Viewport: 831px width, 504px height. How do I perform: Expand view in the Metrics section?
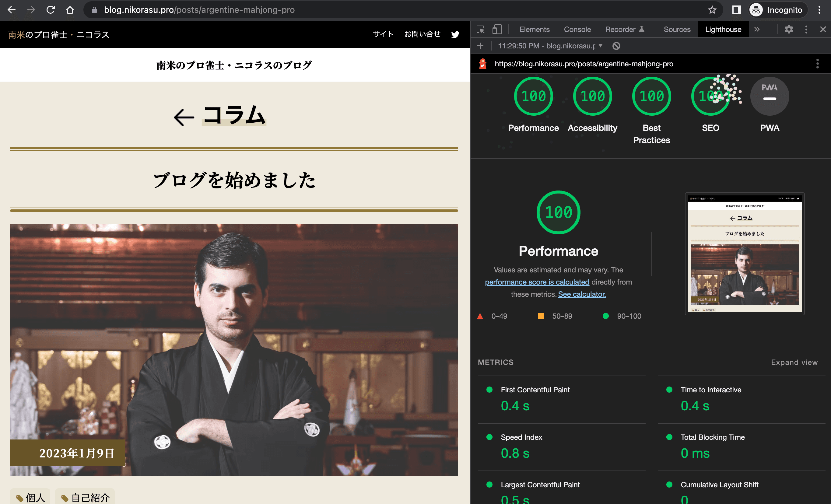794,362
